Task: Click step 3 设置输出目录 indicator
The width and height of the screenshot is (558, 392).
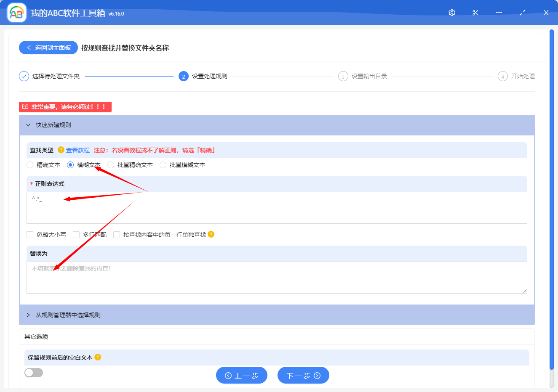Action: coord(342,76)
